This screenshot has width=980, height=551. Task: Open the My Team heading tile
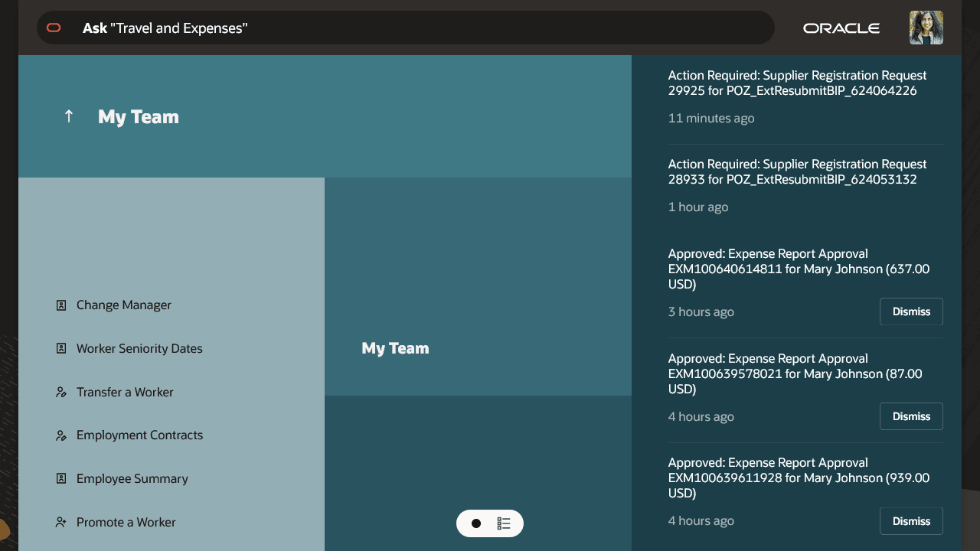click(x=138, y=116)
